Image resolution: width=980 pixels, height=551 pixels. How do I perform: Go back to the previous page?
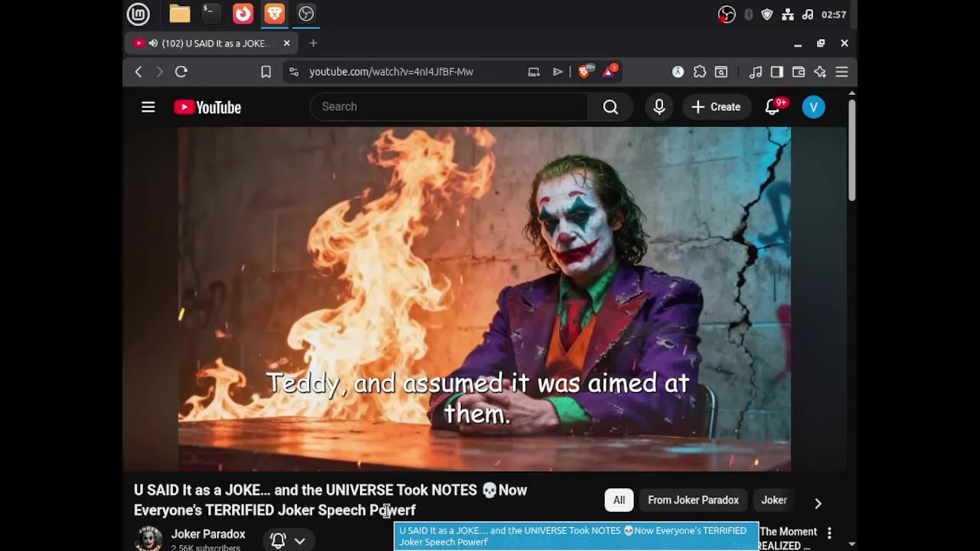[x=139, y=72]
